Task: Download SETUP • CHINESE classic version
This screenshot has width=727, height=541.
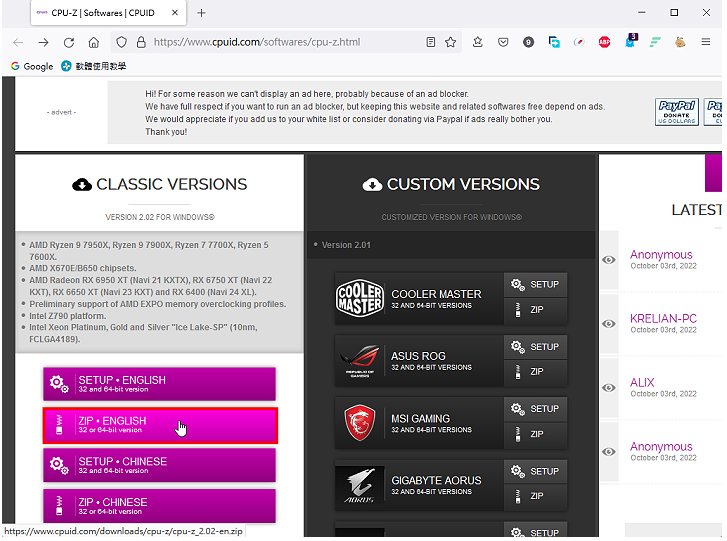Action: [x=159, y=465]
